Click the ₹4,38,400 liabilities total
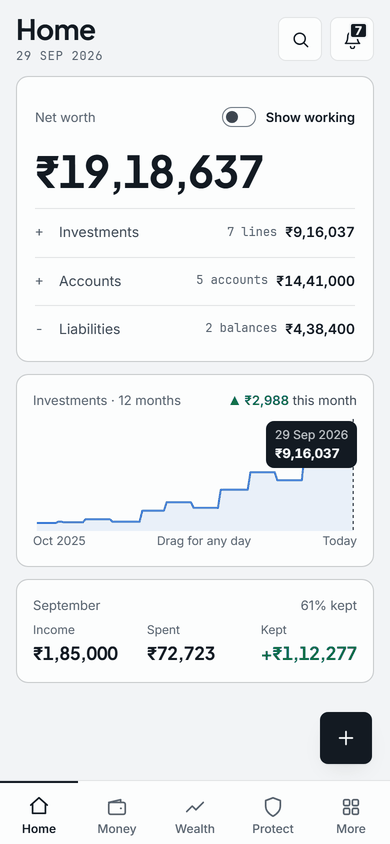390x844 pixels. click(x=320, y=329)
